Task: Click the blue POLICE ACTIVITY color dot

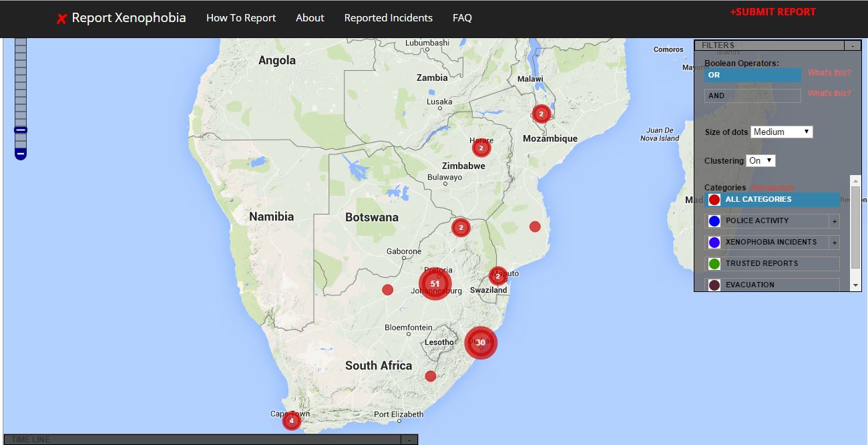Action: (714, 221)
